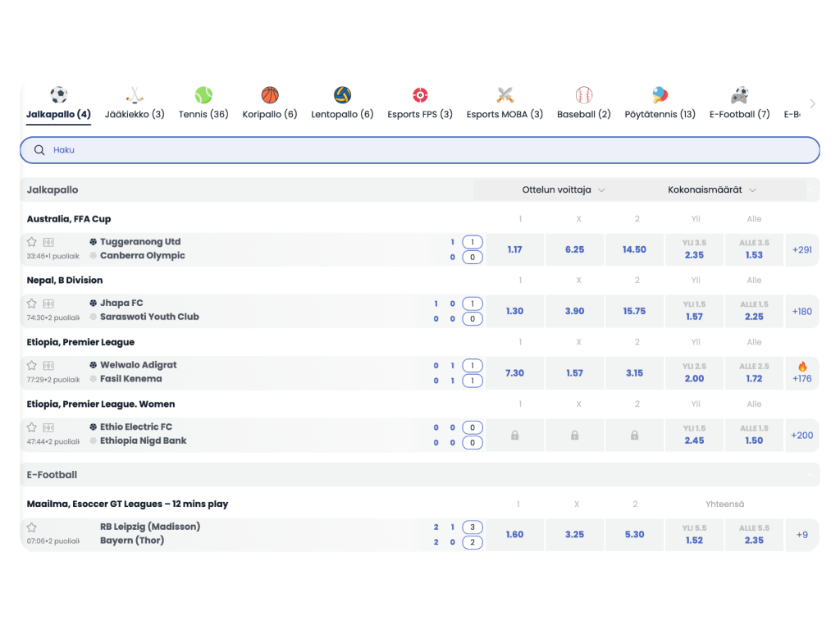840x630 pixels.
Task: Focus the Haku search field
Action: (420, 150)
